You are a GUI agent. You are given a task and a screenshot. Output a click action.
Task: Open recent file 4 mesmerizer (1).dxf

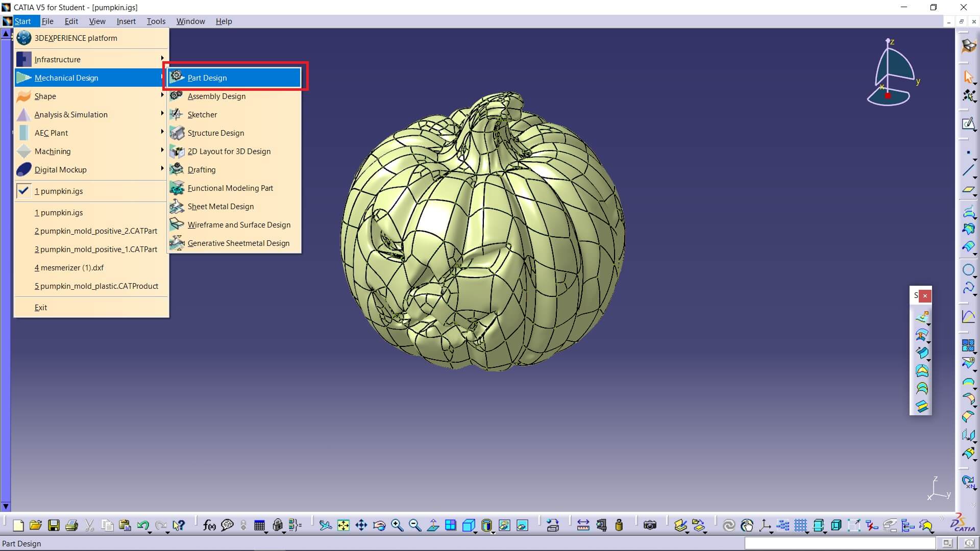[91, 267]
